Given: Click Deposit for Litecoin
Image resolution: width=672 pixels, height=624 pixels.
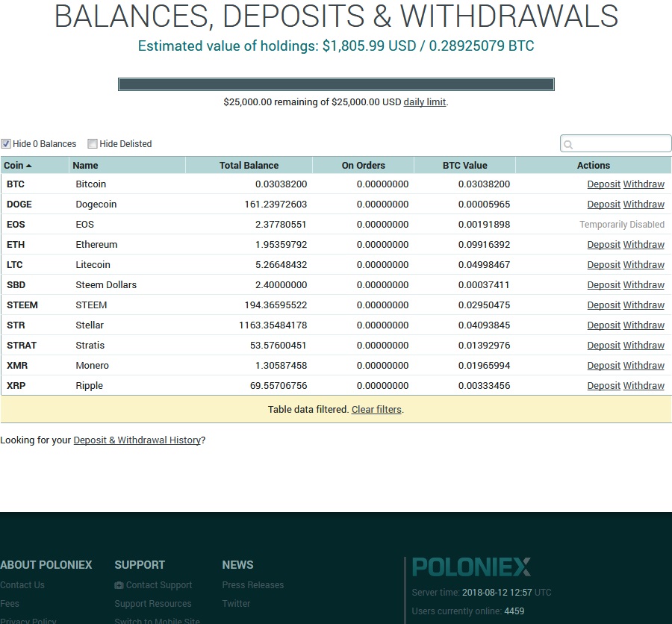Looking at the screenshot, I should [603, 265].
